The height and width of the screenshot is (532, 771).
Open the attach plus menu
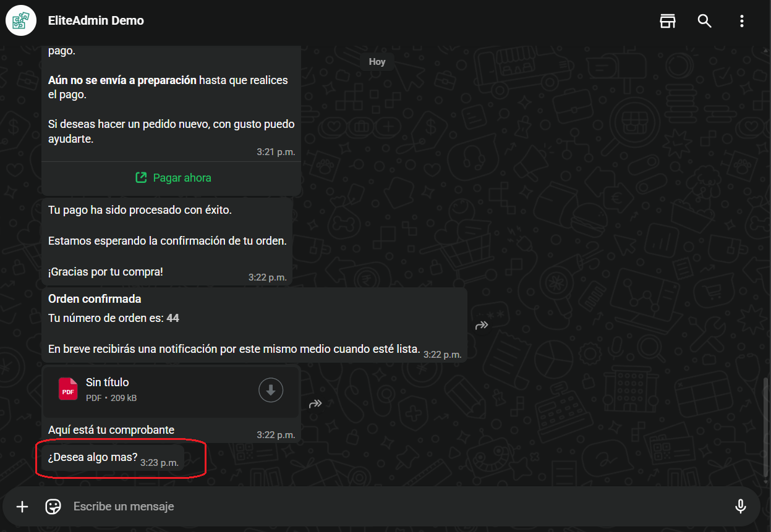(x=22, y=507)
